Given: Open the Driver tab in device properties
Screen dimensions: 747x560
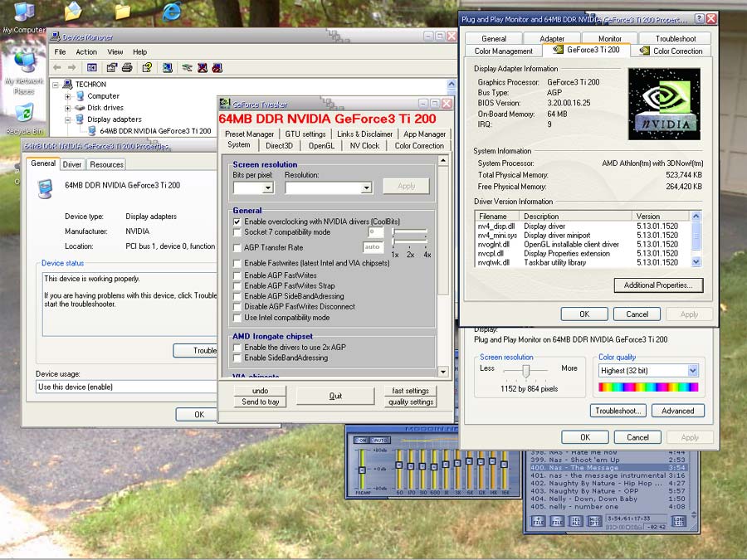Looking at the screenshot, I should coord(72,164).
